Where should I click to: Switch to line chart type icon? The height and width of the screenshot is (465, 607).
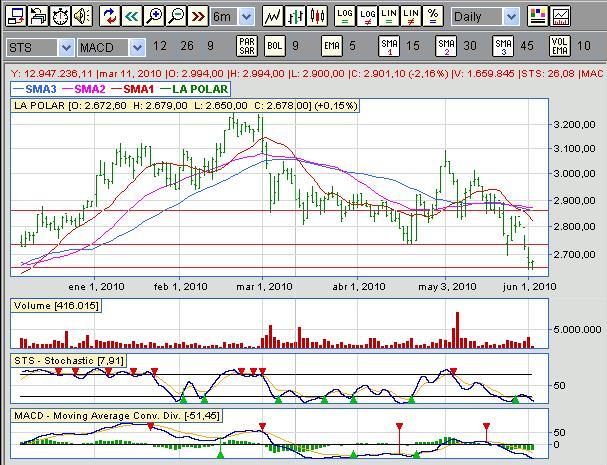[273, 16]
